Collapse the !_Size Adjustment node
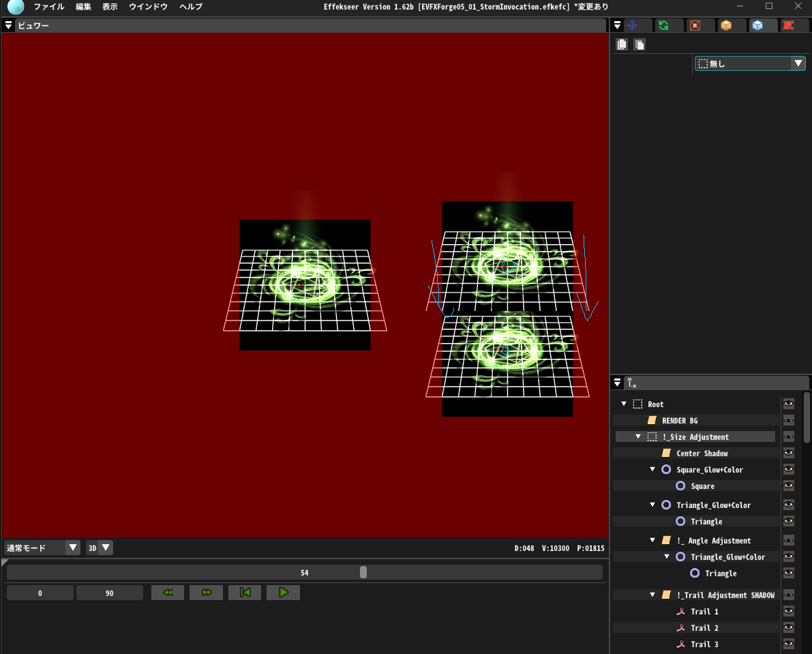This screenshot has height=654, width=812. [x=638, y=436]
